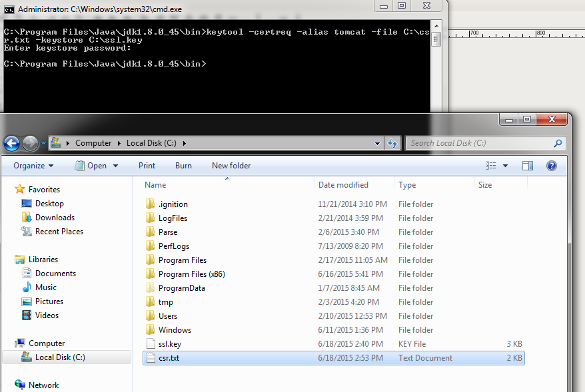This screenshot has width=585, height=392.
Task: Click Local Disk (C:) in the address breadcrumb
Action: (151, 143)
